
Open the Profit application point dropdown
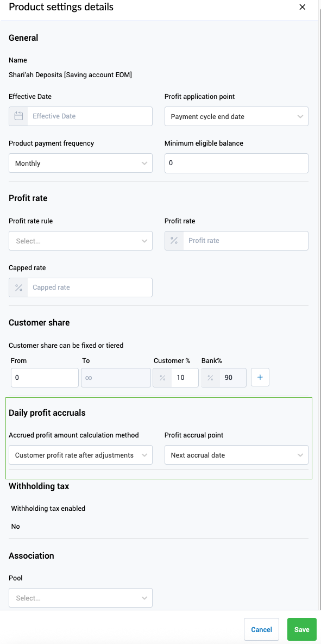coord(236,116)
